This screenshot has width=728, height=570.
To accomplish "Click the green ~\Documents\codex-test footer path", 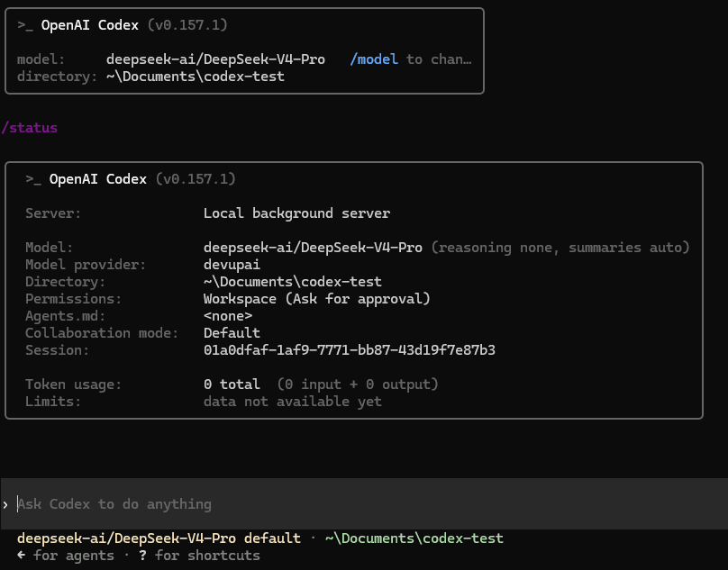I will 414,538.
